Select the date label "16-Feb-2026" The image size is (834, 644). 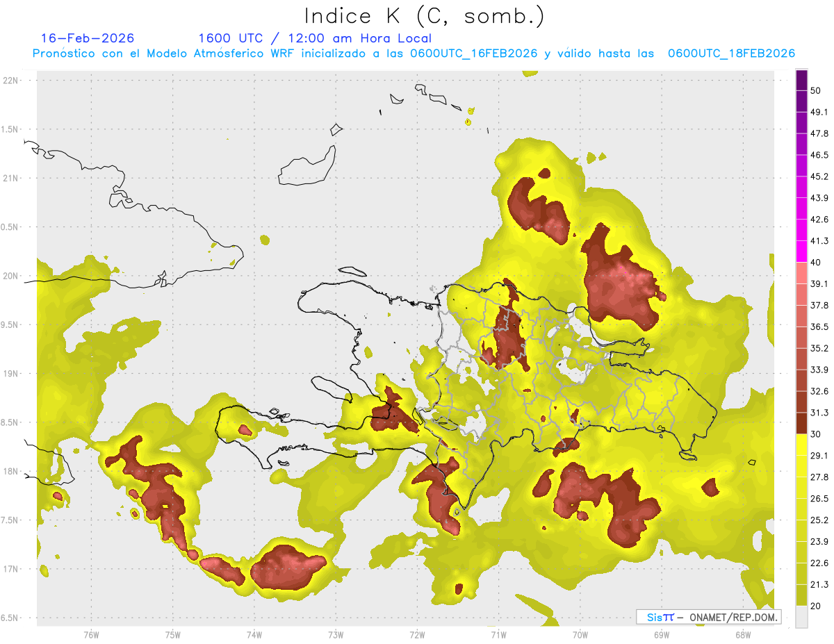tap(88, 38)
